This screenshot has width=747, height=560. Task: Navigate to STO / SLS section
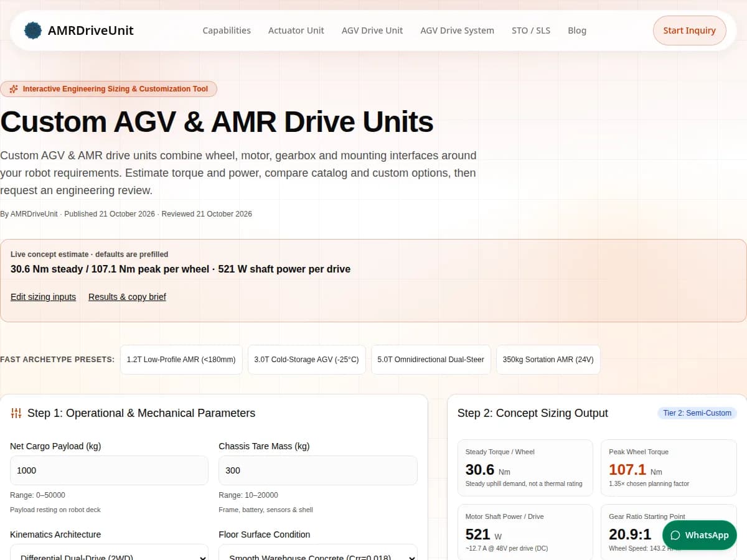pos(531,30)
